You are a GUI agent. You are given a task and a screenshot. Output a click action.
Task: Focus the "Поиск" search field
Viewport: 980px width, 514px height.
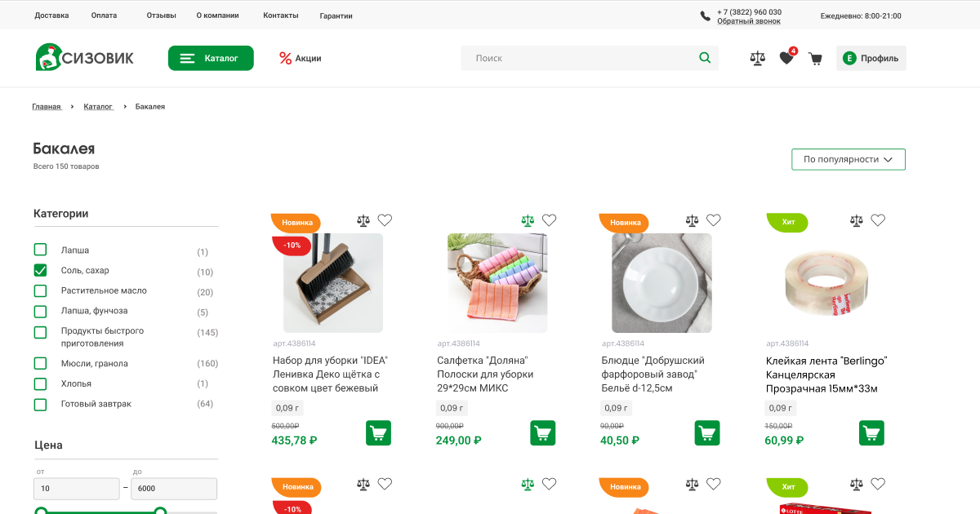(x=580, y=58)
